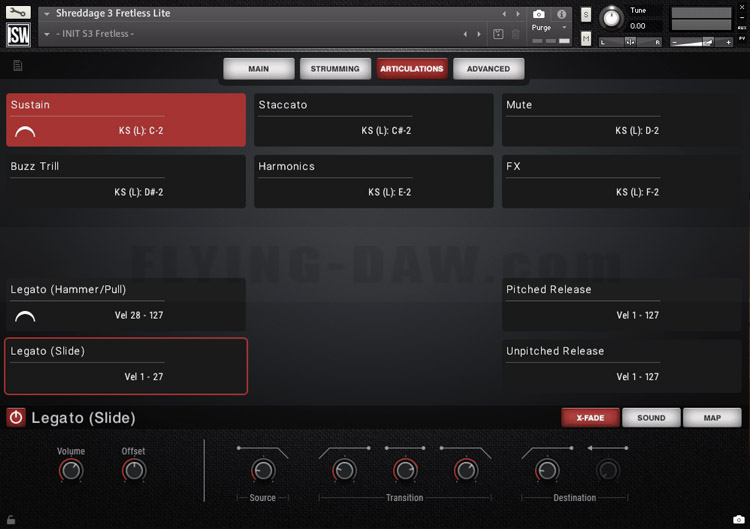
Task: Click the Source crossfade curve shape icon
Action: point(263,452)
